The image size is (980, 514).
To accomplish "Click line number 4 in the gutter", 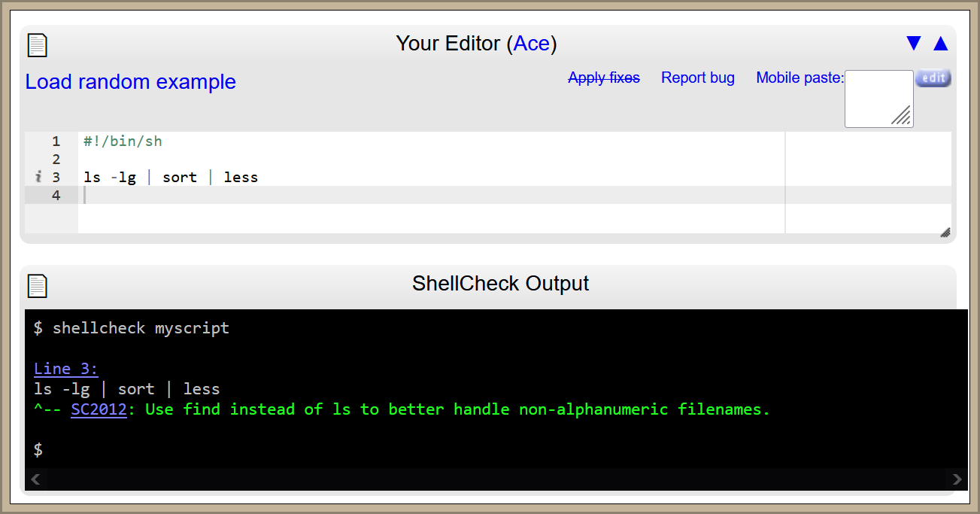I will pos(56,196).
